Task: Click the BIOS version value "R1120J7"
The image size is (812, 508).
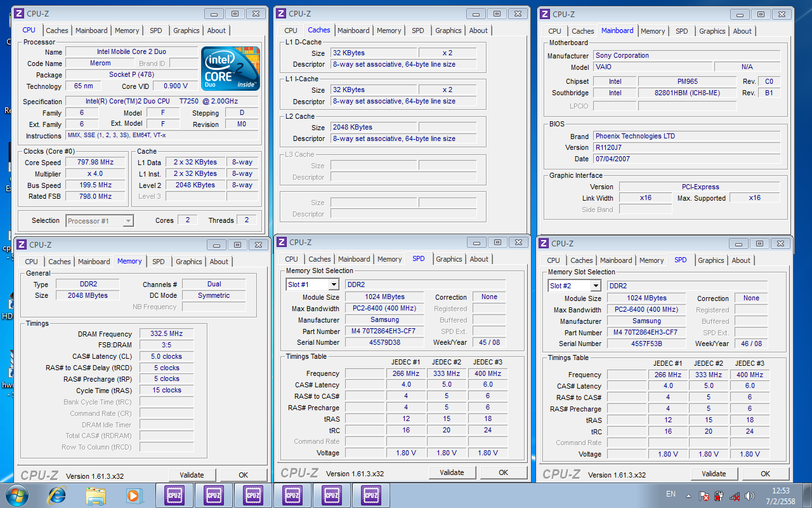Action: [x=687, y=147]
